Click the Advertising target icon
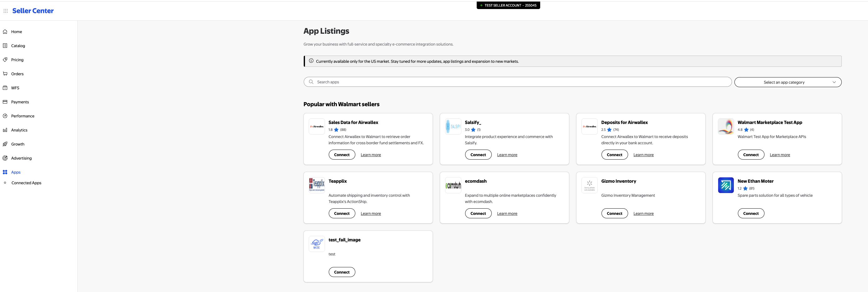 [x=5, y=158]
